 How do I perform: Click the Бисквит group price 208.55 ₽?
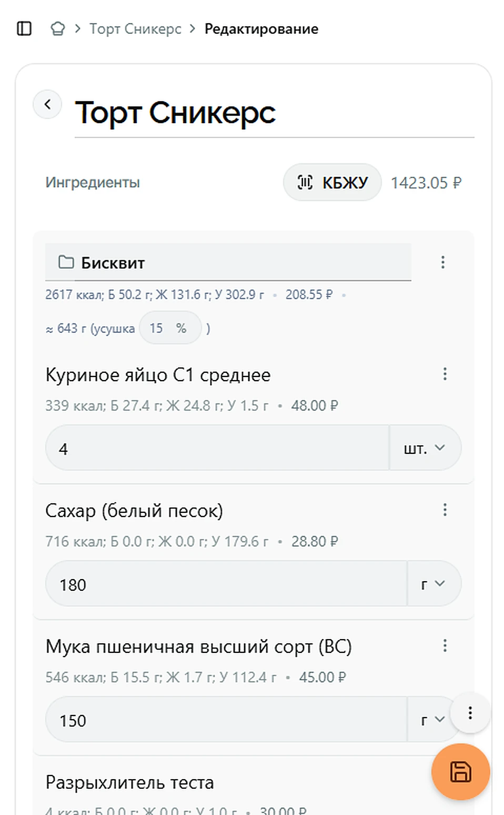[x=309, y=294]
